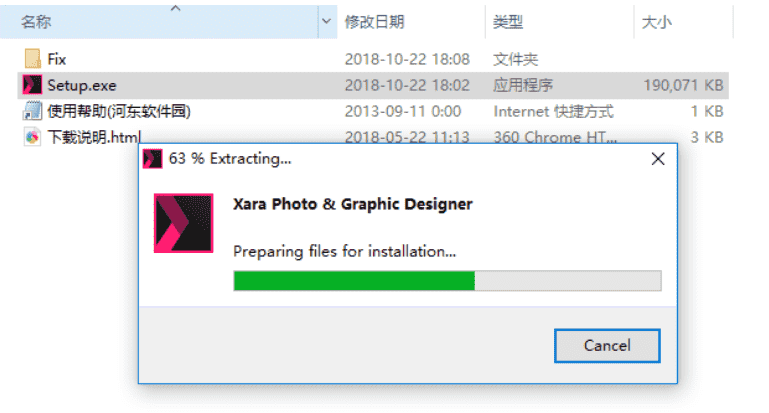Cancel the Xara installation extraction
Screen dimensions: 769x413
click(607, 346)
